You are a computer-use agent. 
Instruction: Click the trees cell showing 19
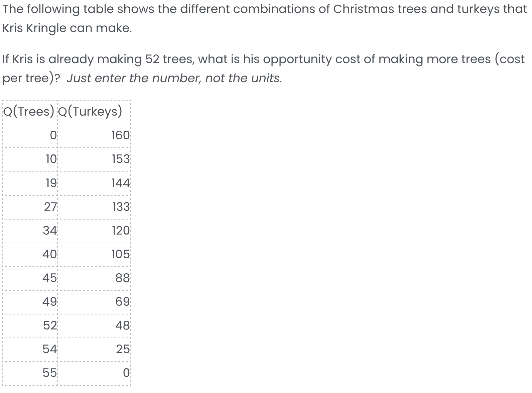tap(51, 183)
